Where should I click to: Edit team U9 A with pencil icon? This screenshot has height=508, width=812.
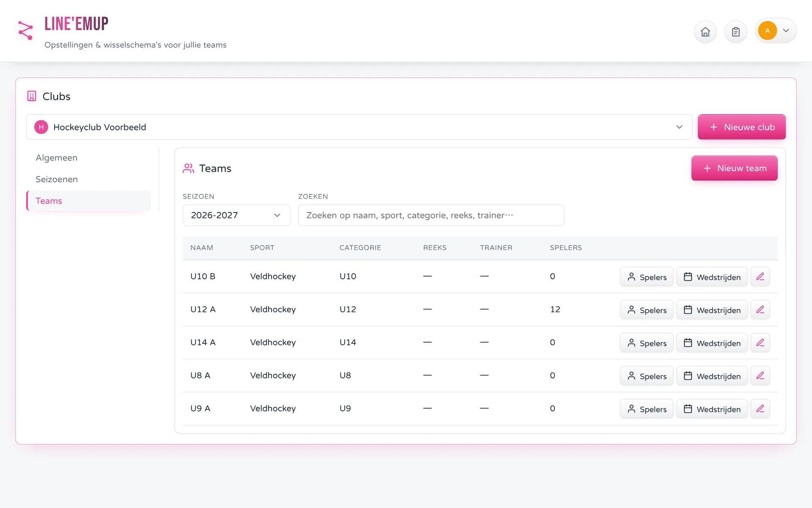(x=760, y=409)
